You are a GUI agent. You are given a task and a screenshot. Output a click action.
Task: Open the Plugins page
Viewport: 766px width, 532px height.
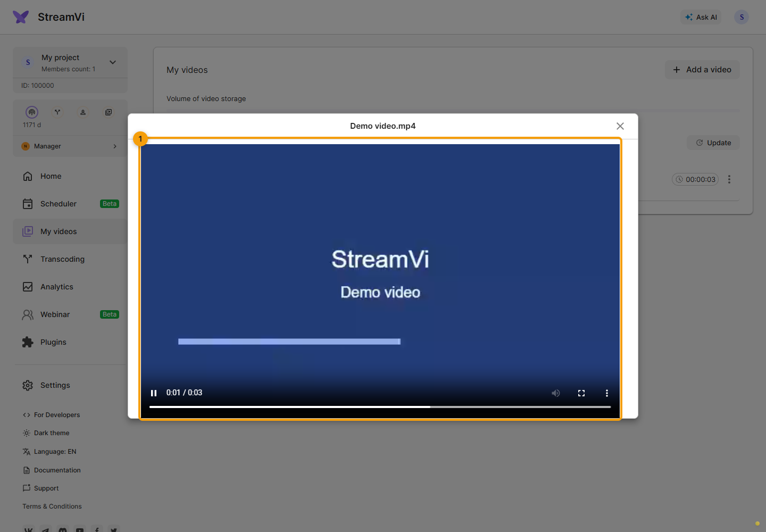click(70, 342)
